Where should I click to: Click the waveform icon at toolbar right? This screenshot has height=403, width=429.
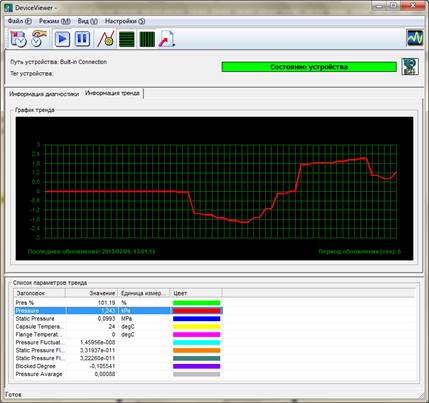point(415,38)
